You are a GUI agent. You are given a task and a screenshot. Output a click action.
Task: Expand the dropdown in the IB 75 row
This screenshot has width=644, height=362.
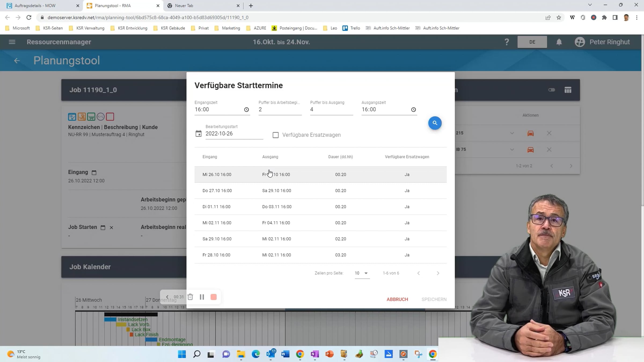(512, 150)
